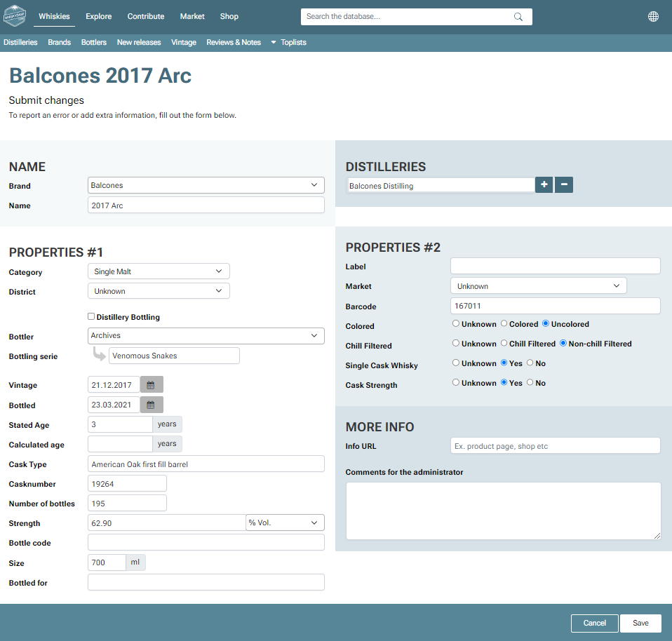Viewport: 672px width, 641px height.
Task: Go to Vintage submenu link
Action: click(x=183, y=42)
